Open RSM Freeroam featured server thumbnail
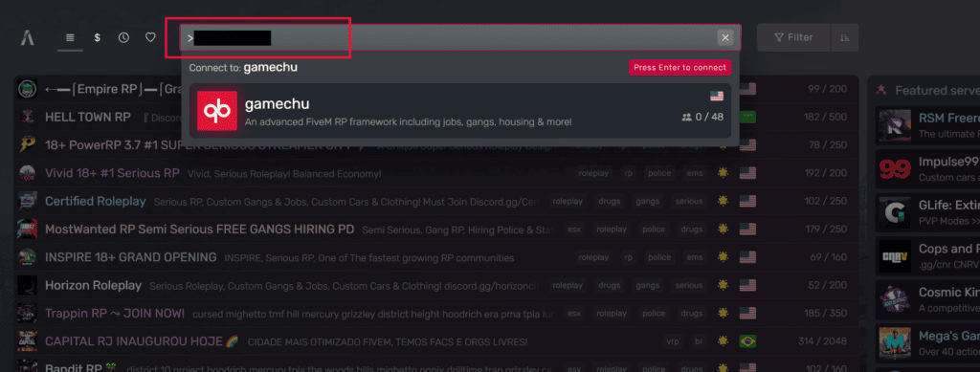This screenshot has width=980, height=372. click(895, 124)
